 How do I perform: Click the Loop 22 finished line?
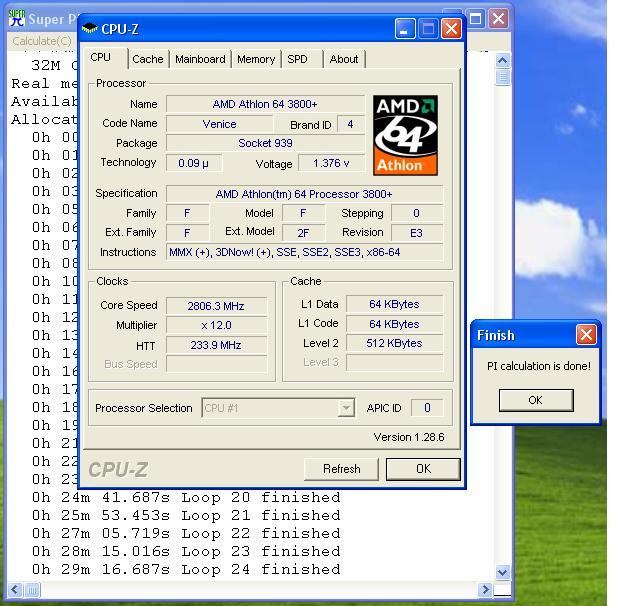tap(186, 533)
